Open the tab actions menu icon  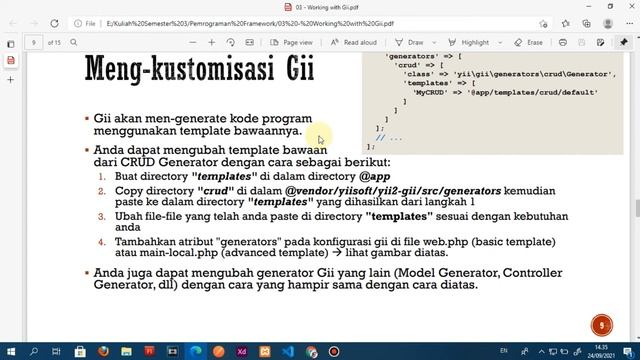pyautogui.click(x=11, y=44)
